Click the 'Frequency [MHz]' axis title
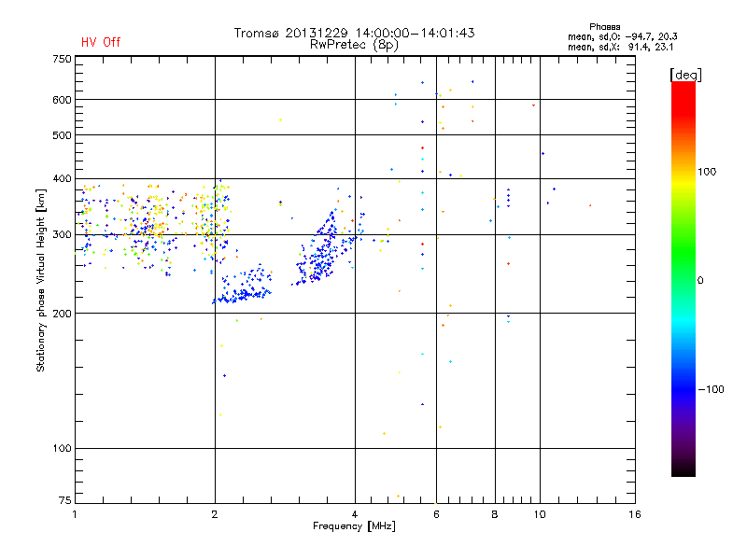The image size is (747, 560). coord(354,526)
